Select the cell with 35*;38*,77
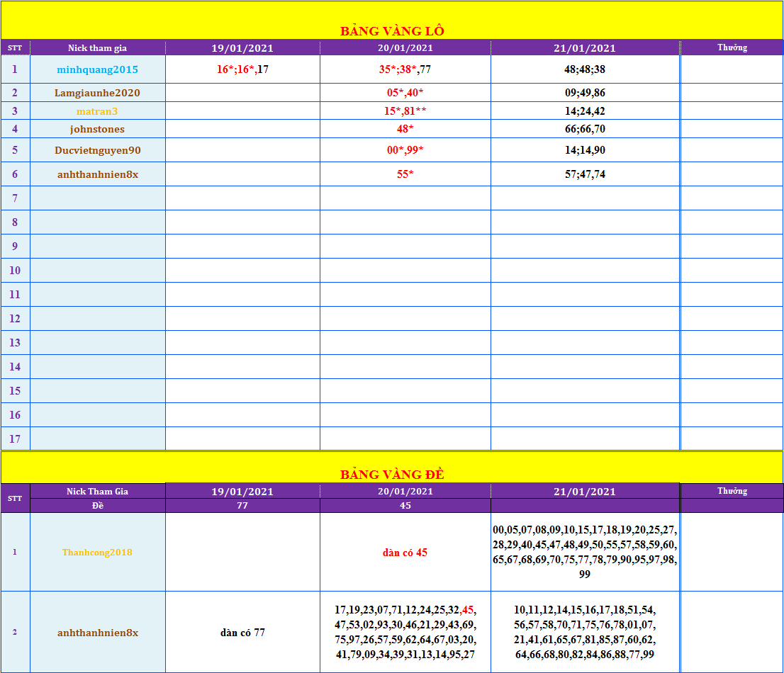The width and height of the screenshot is (784, 673). click(405, 69)
